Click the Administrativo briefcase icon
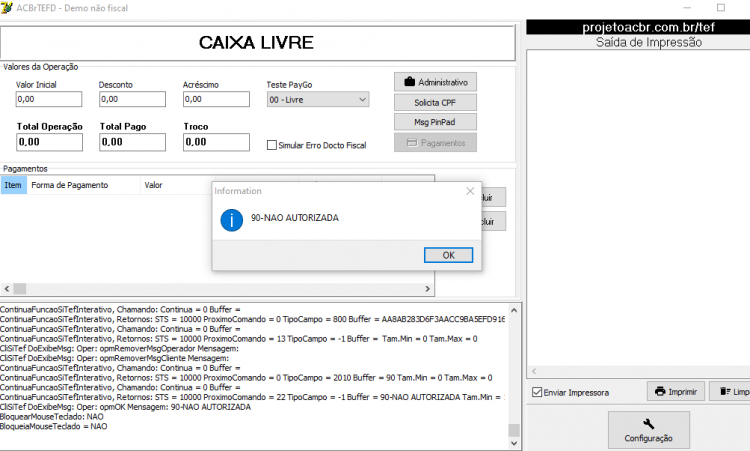 pyautogui.click(x=409, y=82)
